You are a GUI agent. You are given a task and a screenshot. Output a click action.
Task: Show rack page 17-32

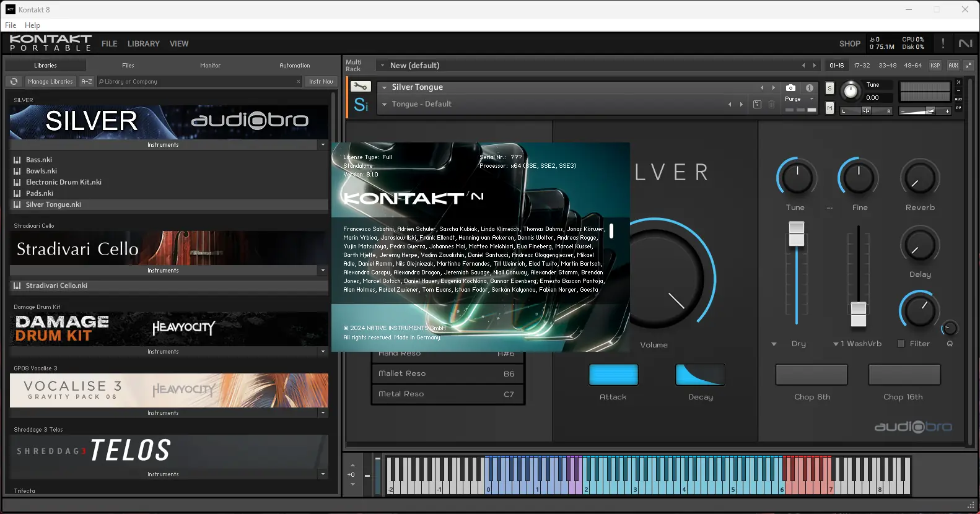(862, 65)
